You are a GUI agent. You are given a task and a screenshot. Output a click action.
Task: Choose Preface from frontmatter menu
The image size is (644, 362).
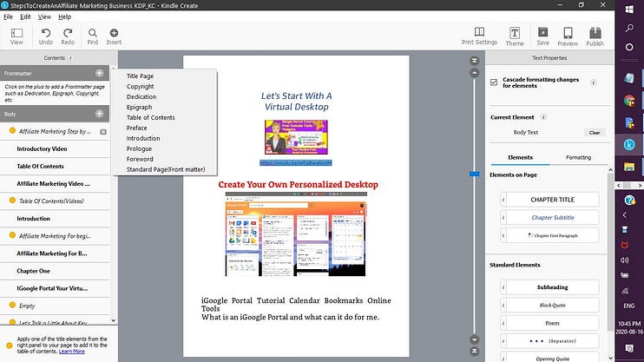pos(137,128)
